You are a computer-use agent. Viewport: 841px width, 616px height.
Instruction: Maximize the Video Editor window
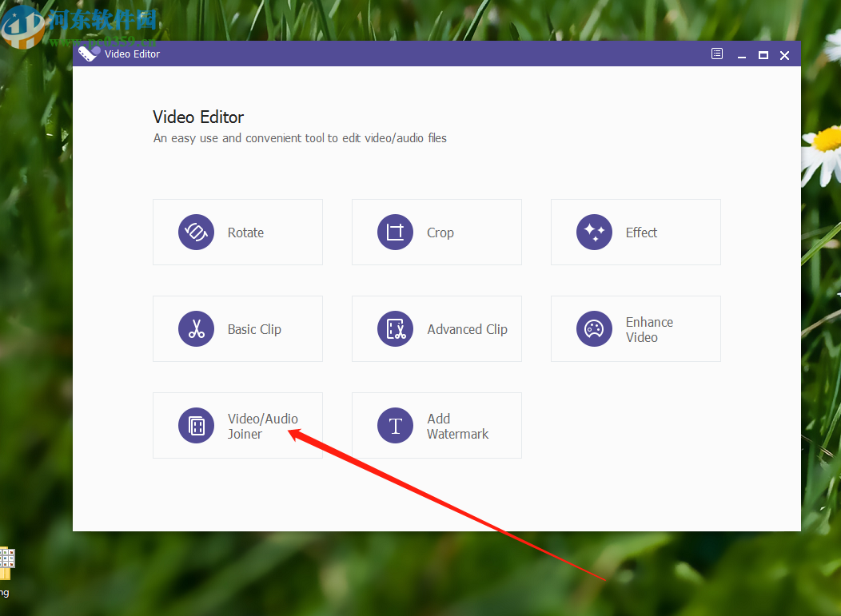click(763, 55)
